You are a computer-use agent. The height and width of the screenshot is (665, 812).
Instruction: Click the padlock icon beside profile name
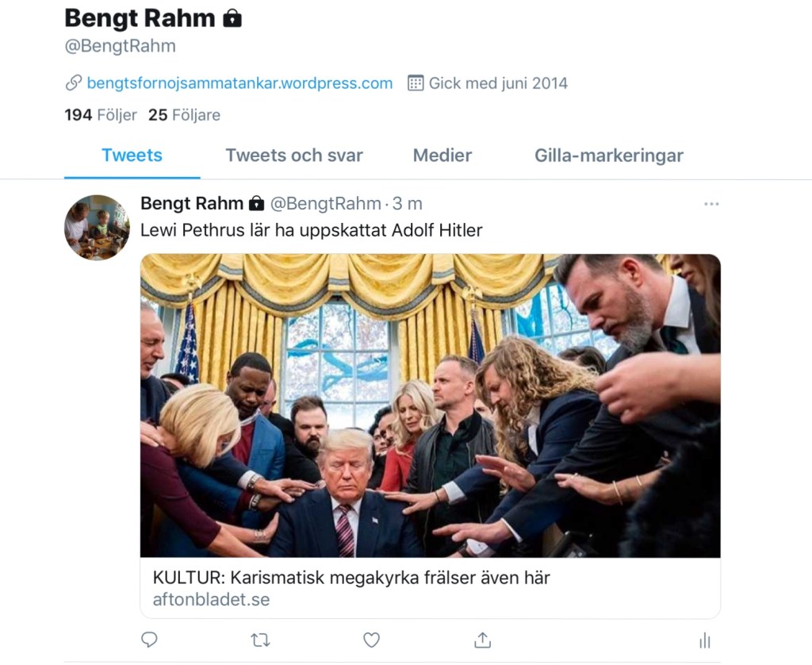(232, 18)
